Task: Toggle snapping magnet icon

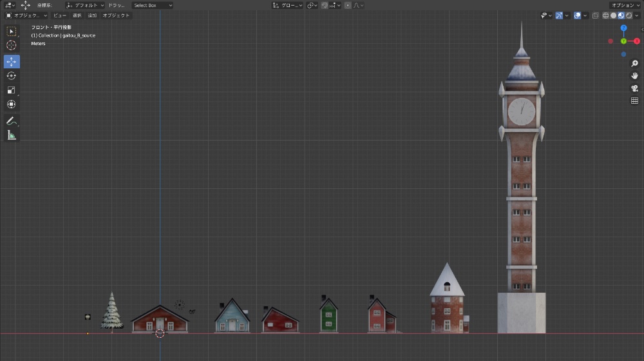Action: [325, 5]
